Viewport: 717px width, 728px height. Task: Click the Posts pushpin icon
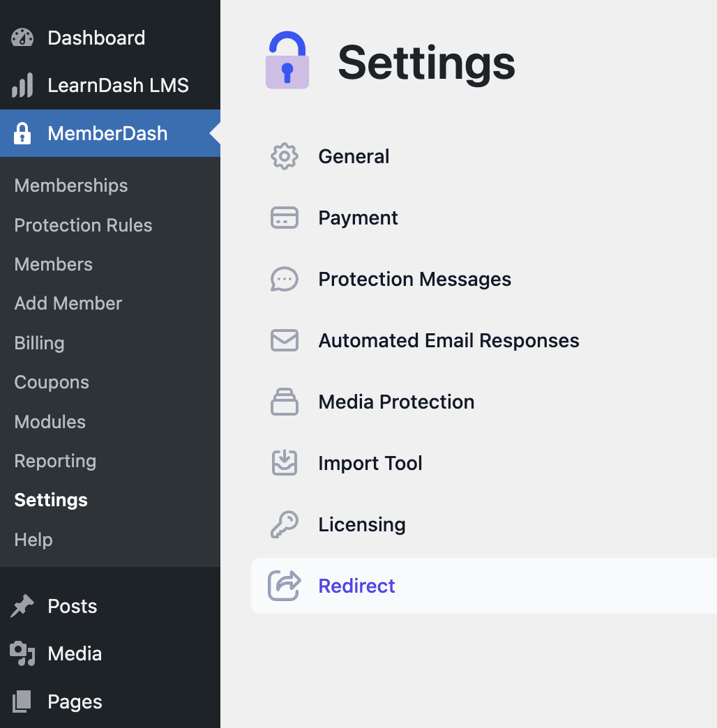[x=22, y=607]
